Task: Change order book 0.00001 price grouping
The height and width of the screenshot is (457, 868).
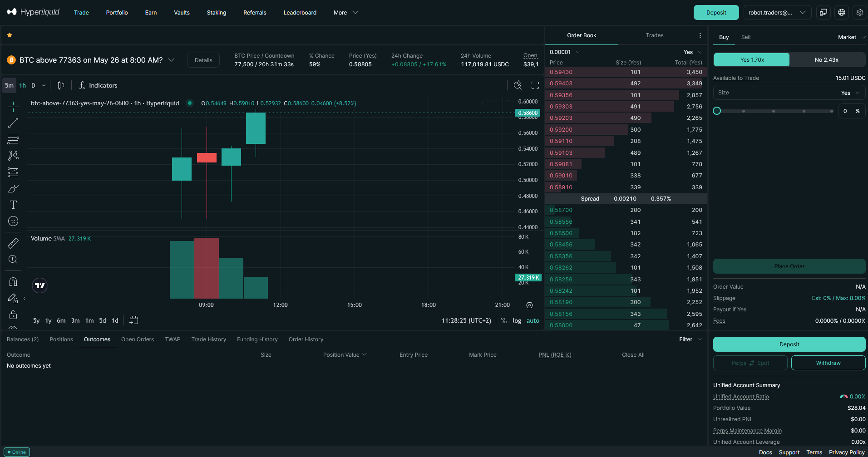Action: (x=565, y=52)
